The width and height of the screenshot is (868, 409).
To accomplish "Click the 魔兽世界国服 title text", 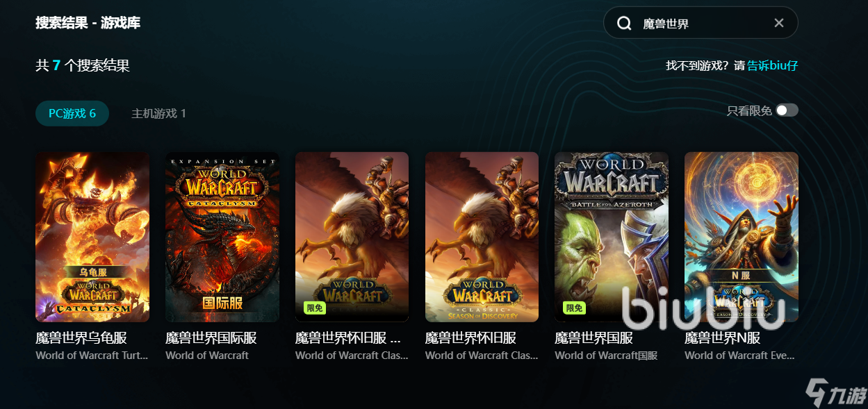I will [x=593, y=338].
